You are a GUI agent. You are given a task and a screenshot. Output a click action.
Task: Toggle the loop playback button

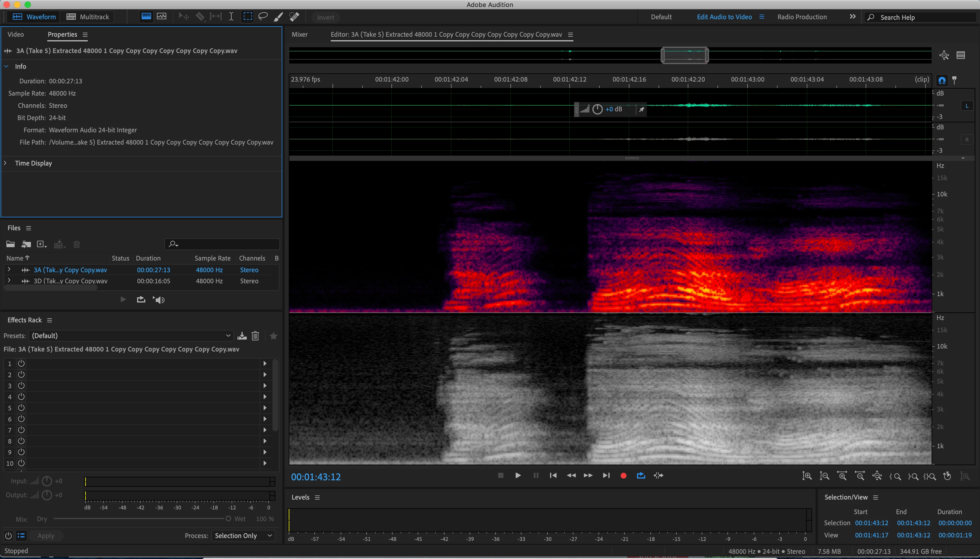(x=641, y=476)
